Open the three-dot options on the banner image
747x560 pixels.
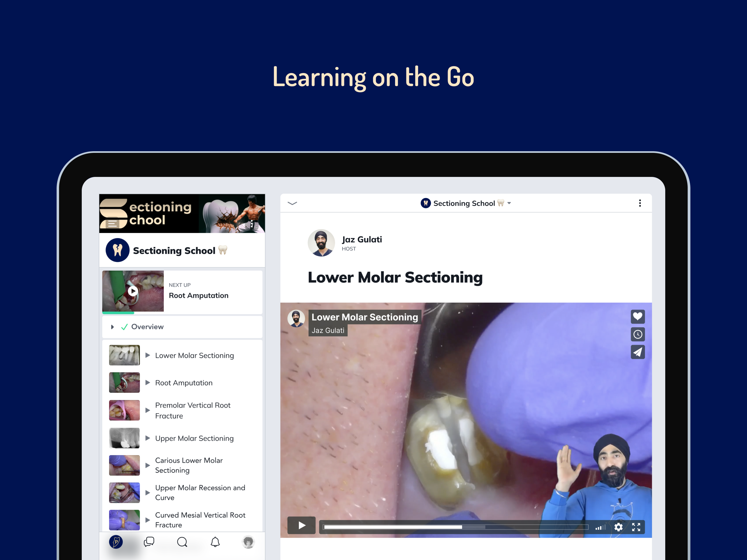point(252,224)
